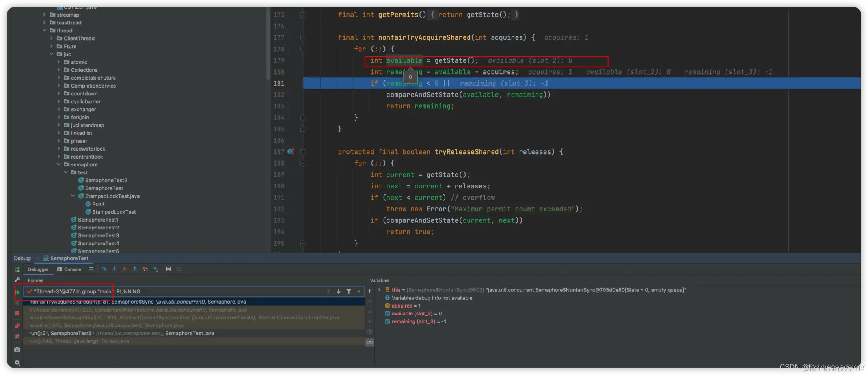This screenshot has width=868, height=375.
Task: Open debug panel gear settings
Action: (17, 362)
